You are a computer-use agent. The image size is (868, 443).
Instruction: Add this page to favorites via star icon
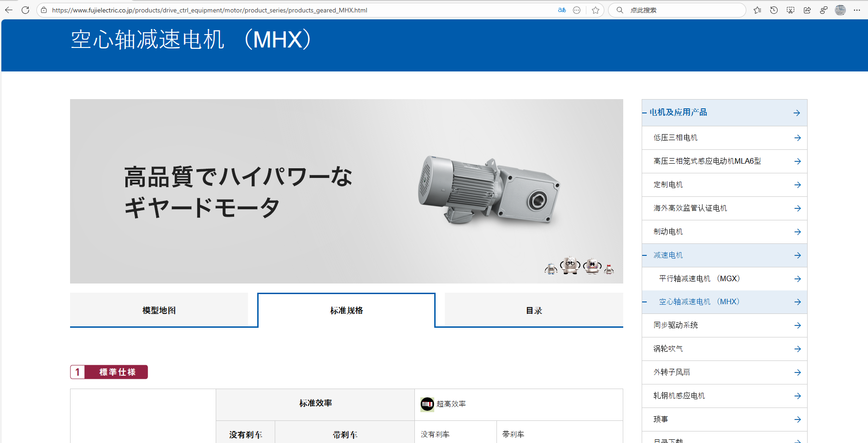(596, 10)
